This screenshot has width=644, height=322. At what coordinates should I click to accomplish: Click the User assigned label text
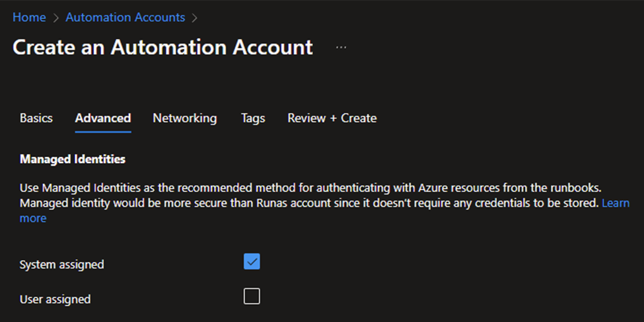click(55, 300)
